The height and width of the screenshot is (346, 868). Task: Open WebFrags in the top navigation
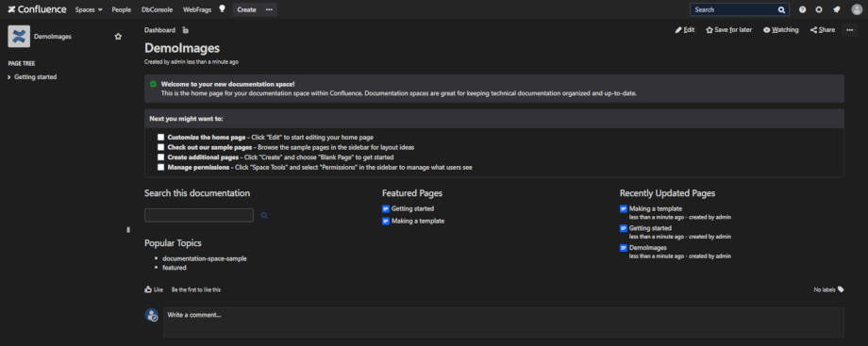click(197, 9)
